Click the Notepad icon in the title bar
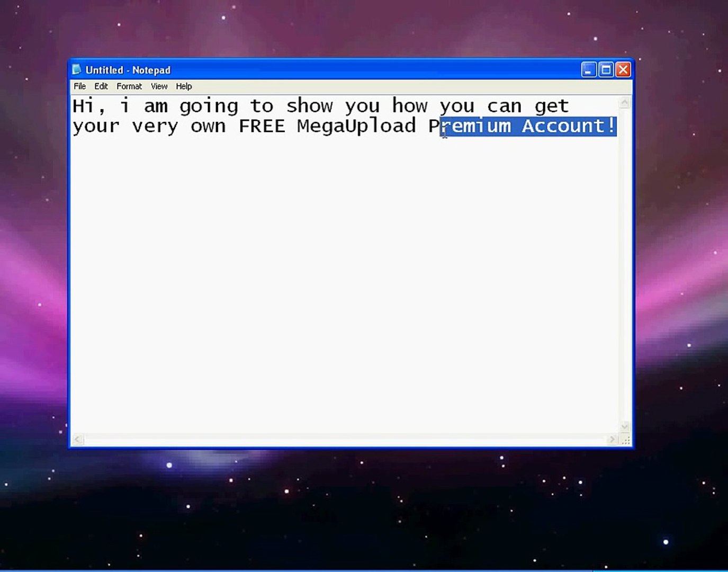Viewport: 728px width, 572px height. coord(77,69)
